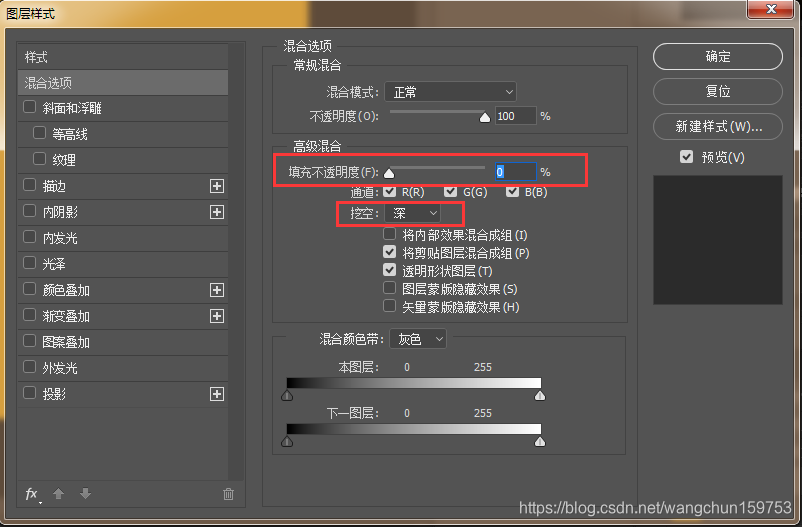Click the 不透明度 slider handle

(x=485, y=118)
